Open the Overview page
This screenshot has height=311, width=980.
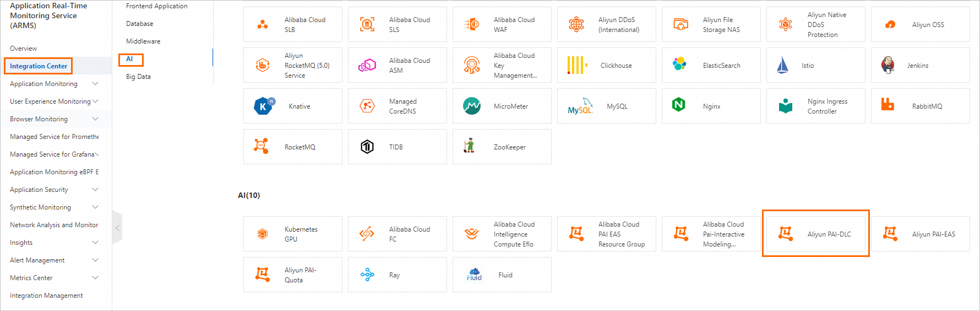point(23,49)
